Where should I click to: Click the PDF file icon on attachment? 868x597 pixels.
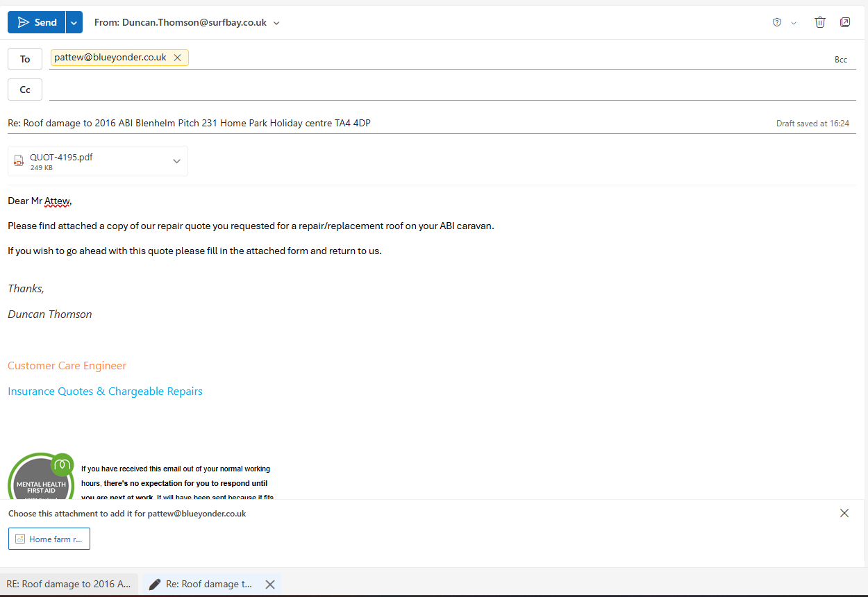(19, 161)
